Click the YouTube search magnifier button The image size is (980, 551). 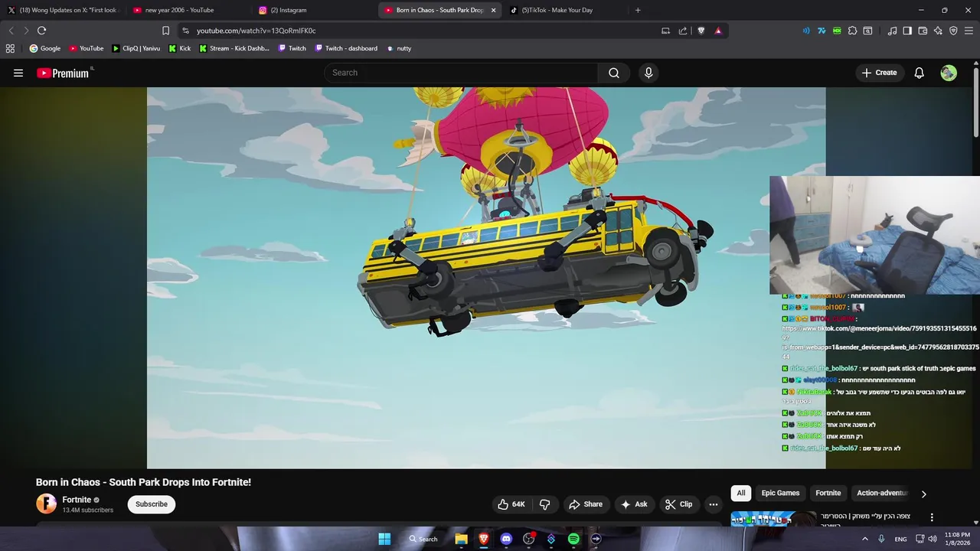(614, 73)
